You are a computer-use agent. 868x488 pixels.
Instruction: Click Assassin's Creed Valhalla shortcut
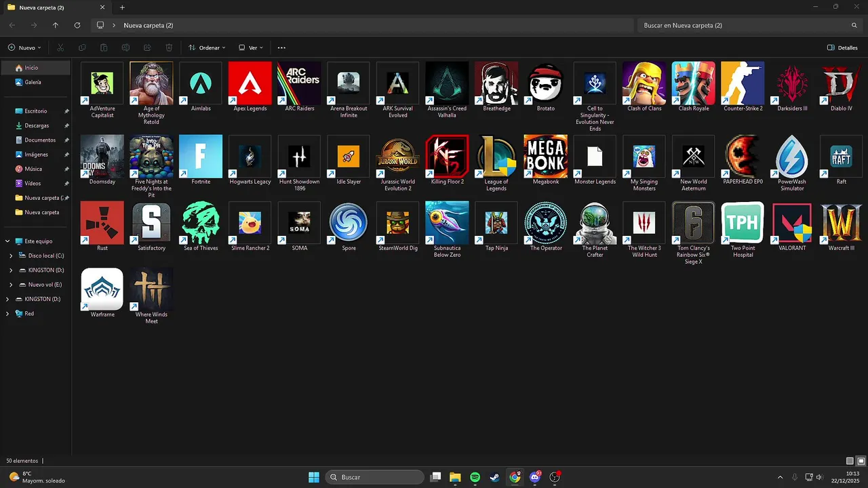(447, 83)
